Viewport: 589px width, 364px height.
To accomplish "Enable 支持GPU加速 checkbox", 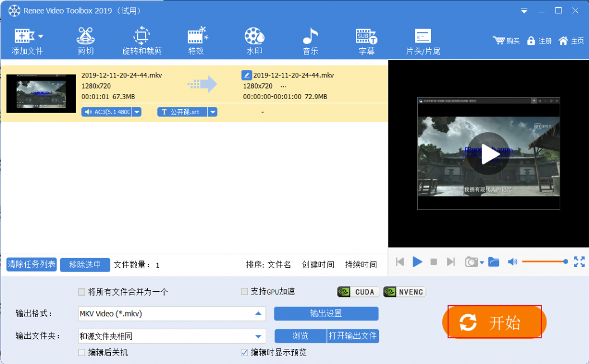I will pyautogui.click(x=244, y=292).
